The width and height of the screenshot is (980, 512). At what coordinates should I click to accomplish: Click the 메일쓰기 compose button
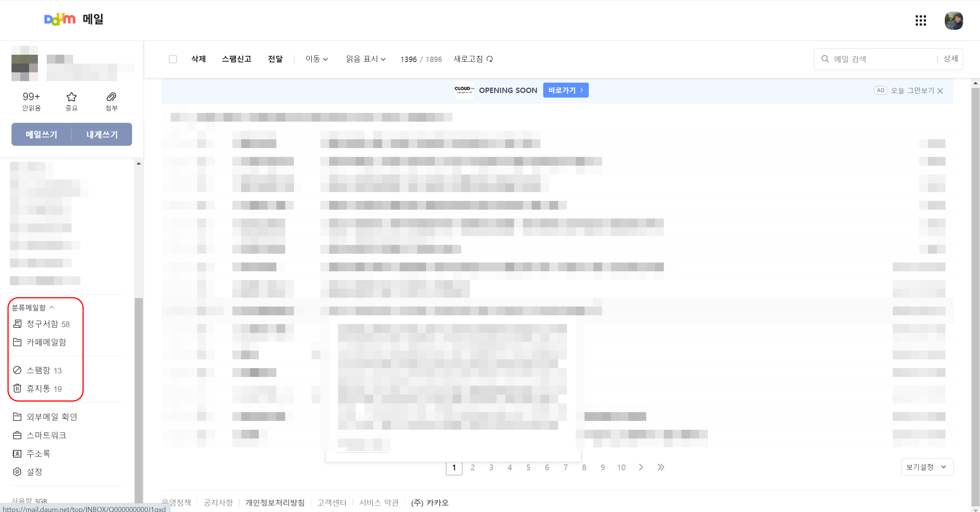[41, 134]
